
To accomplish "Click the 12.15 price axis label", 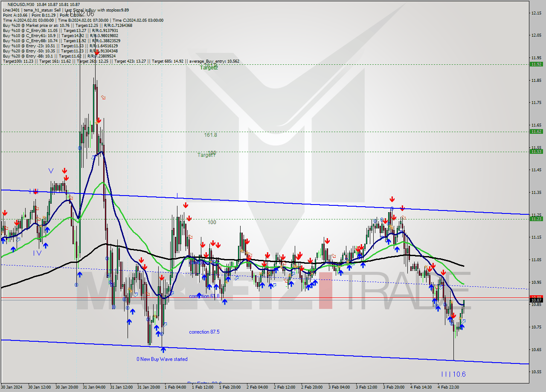I will (x=536, y=13).
